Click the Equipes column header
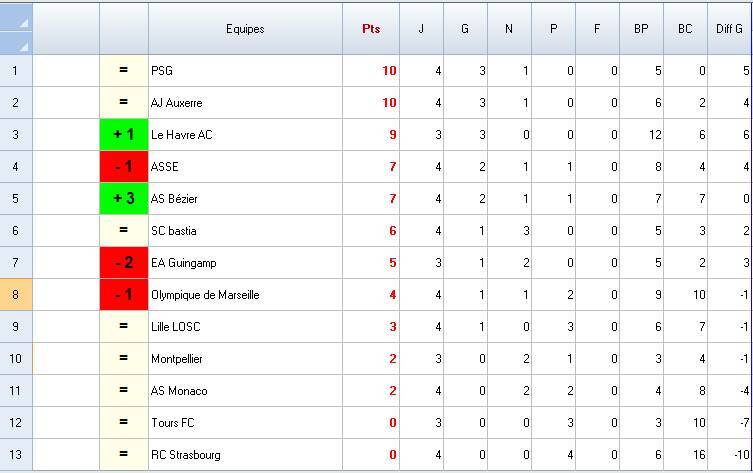 (245, 29)
